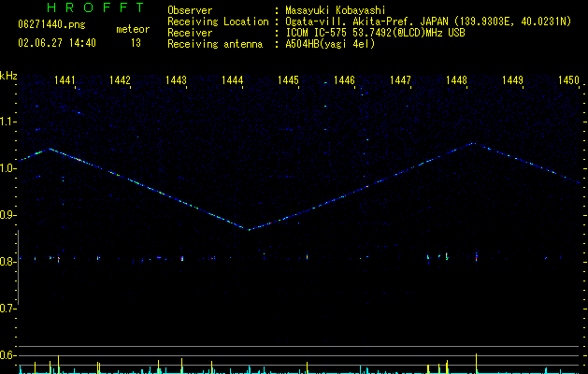Click frequency axis label 0.8

tap(7, 262)
